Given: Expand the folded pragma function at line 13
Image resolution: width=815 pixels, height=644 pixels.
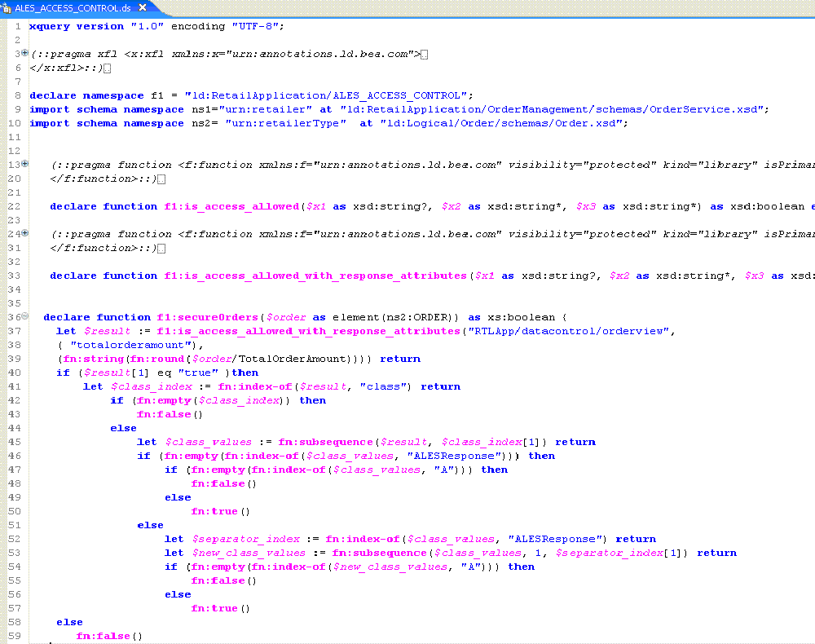Looking at the screenshot, I should coord(24,164).
